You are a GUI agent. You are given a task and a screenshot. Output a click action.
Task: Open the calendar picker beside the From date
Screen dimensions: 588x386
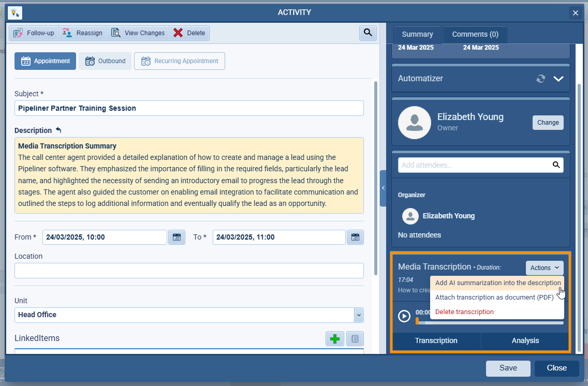[177, 236]
